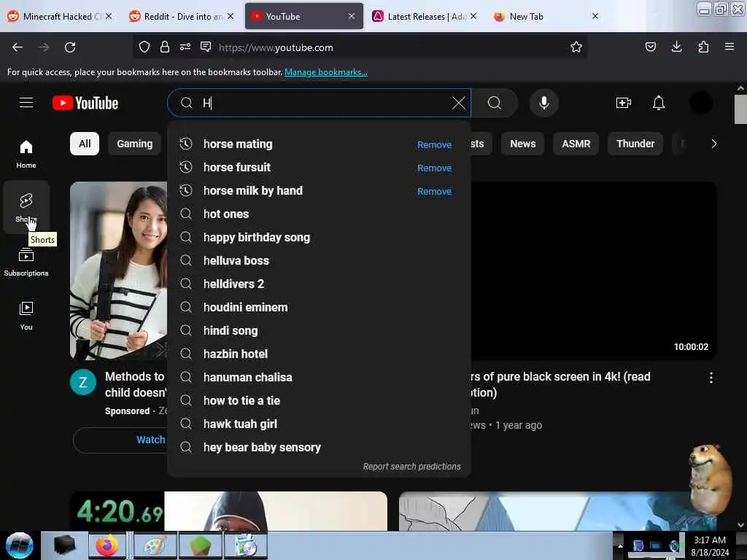Select the ASMR category chip
The image size is (747, 560).
[x=576, y=144]
